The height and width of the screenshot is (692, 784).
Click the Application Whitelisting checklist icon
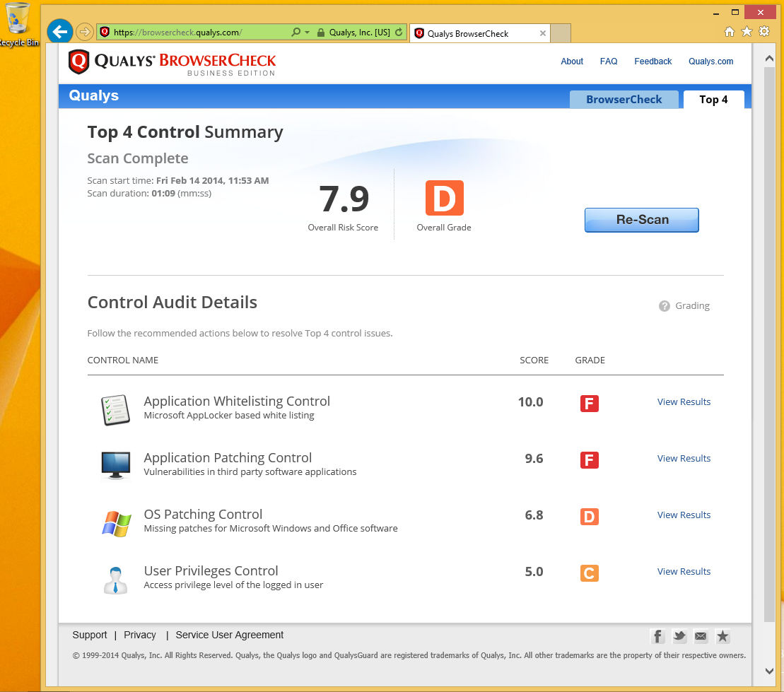115,410
